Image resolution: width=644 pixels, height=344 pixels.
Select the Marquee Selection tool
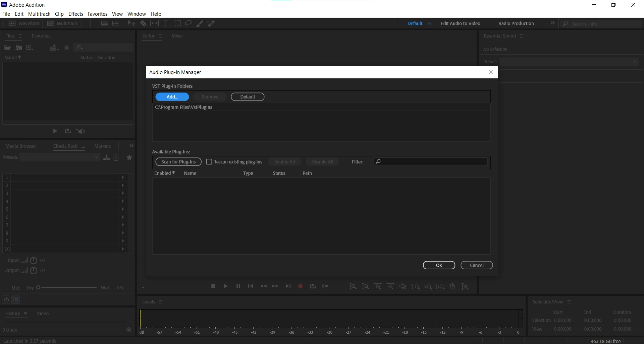(x=178, y=23)
